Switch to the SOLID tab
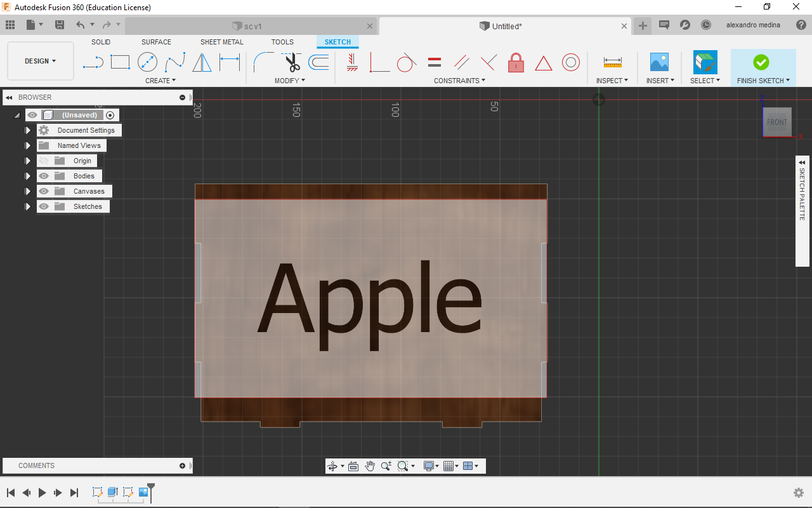Viewport: 812px width, 508px height. [x=101, y=42]
